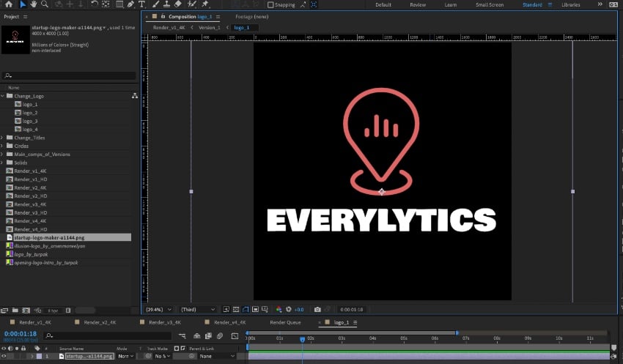This screenshot has height=364, width=623.
Task: Click the current time indicator playhead
Action: pos(303,339)
